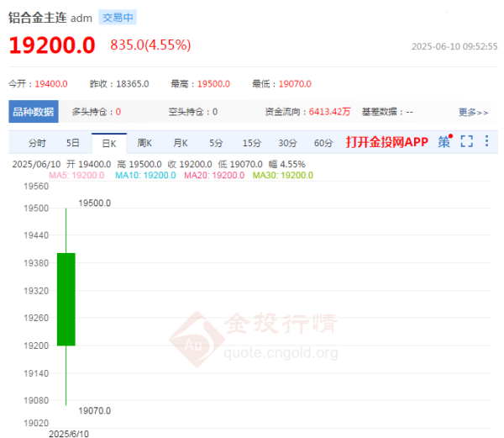504x438 pixels.
Task: Open the three-dot more options menu
Action: tap(487, 141)
